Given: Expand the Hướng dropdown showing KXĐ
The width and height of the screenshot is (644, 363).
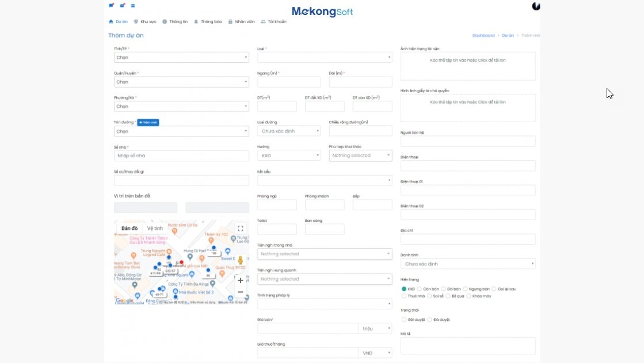Looking at the screenshot, I should pyautogui.click(x=289, y=156).
